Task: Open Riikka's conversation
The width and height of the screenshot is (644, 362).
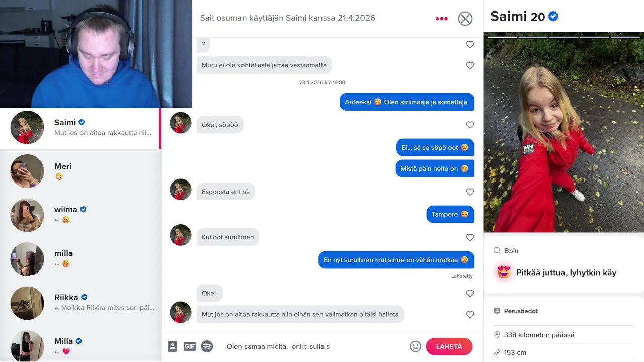Action: 80,303
